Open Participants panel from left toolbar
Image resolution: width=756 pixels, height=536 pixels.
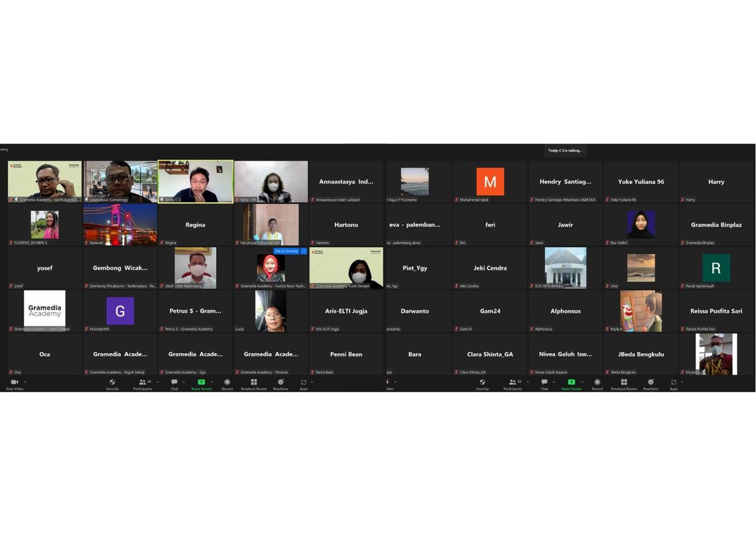[x=142, y=383]
